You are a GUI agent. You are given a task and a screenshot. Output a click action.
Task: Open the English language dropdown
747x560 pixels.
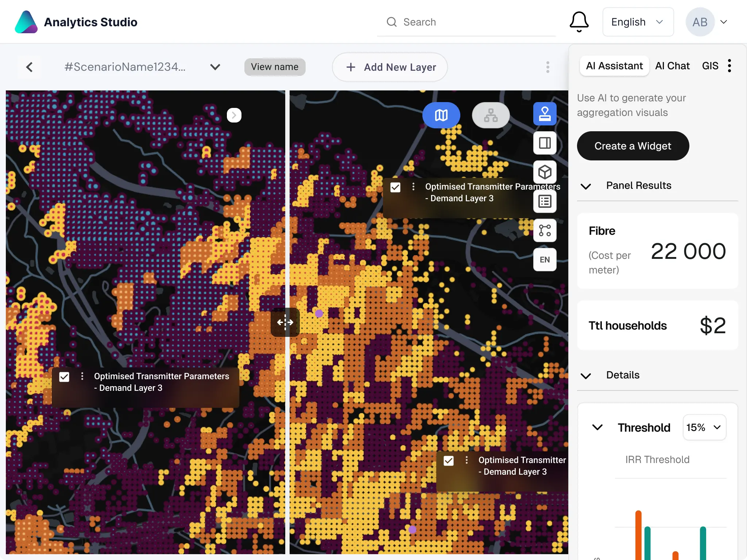coord(638,22)
